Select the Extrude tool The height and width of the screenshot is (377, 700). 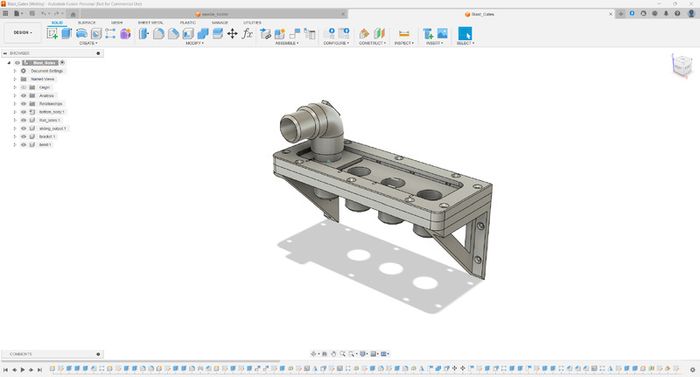pyautogui.click(x=67, y=33)
